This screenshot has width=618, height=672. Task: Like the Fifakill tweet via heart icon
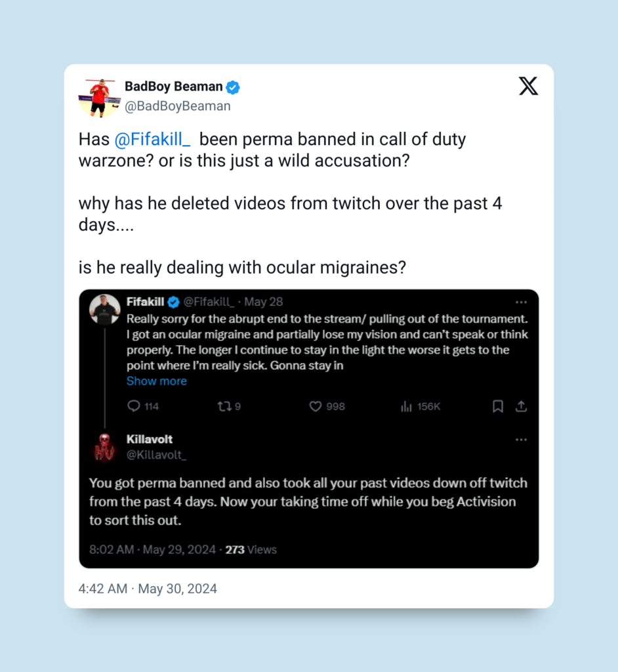coord(316,406)
